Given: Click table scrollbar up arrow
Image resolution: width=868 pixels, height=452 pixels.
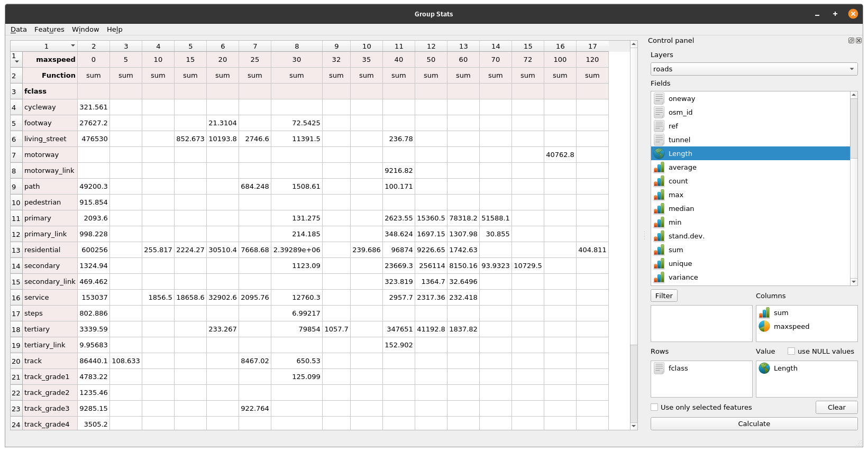Looking at the screenshot, I should (634, 44).
